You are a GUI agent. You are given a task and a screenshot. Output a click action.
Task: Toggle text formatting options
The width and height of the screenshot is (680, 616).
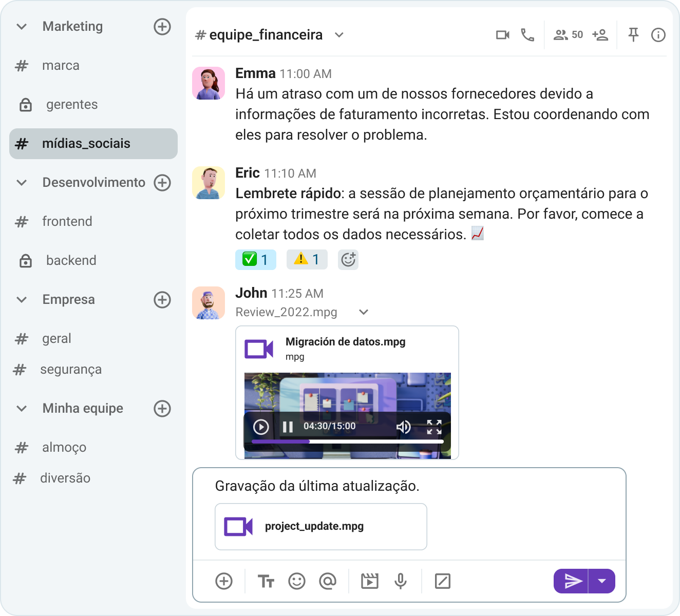[x=266, y=581]
